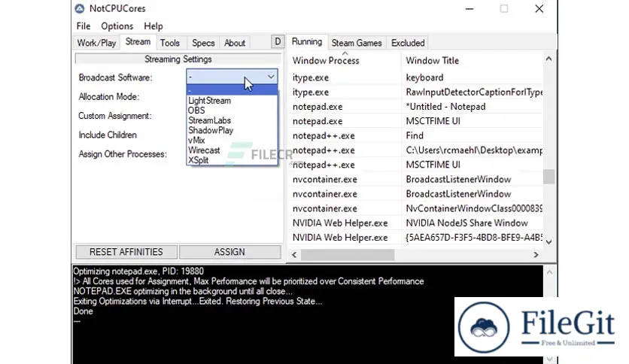Select the notepad++.exe C:\Users\rcmaehl row

(416, 150)
